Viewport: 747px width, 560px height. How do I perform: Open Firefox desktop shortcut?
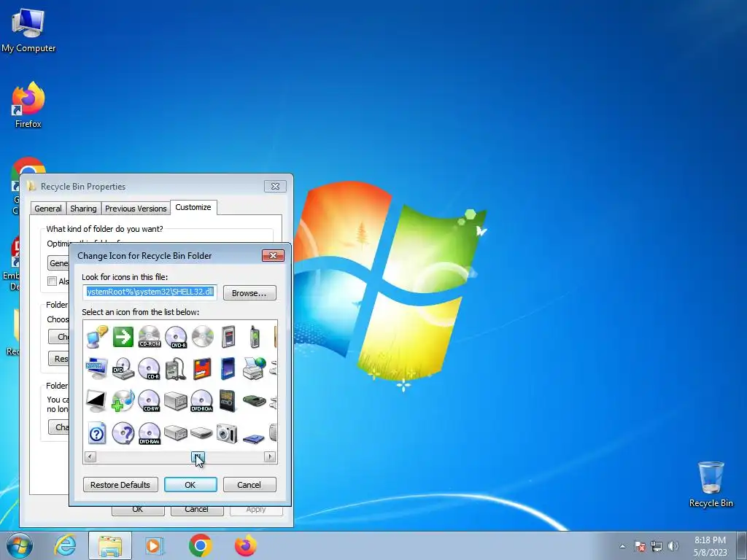coord(28,104)
